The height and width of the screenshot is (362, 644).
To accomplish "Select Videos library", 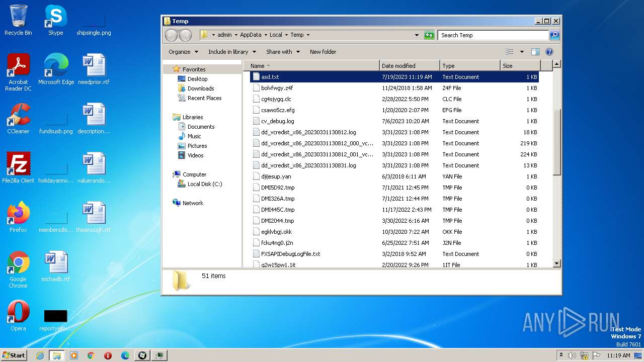I will pos(195,155).
